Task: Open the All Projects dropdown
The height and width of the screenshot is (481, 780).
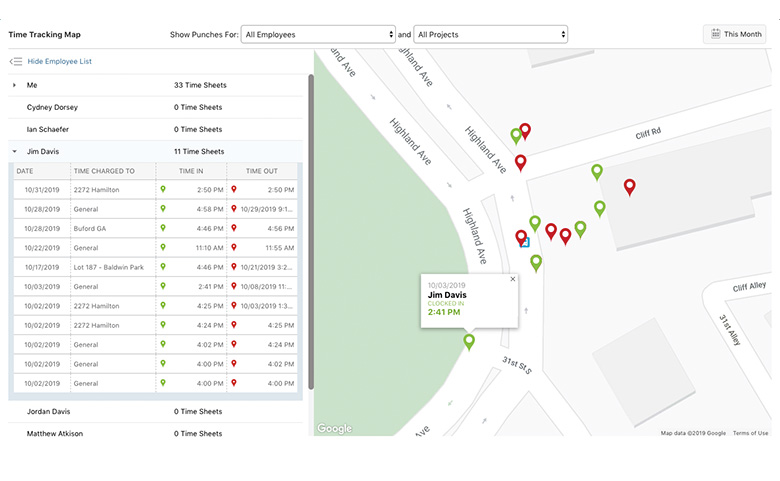Action: 490,34
